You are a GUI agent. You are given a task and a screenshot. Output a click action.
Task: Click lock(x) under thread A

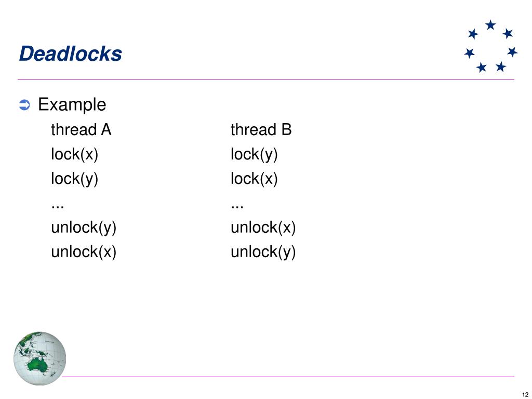coord(75,154)
